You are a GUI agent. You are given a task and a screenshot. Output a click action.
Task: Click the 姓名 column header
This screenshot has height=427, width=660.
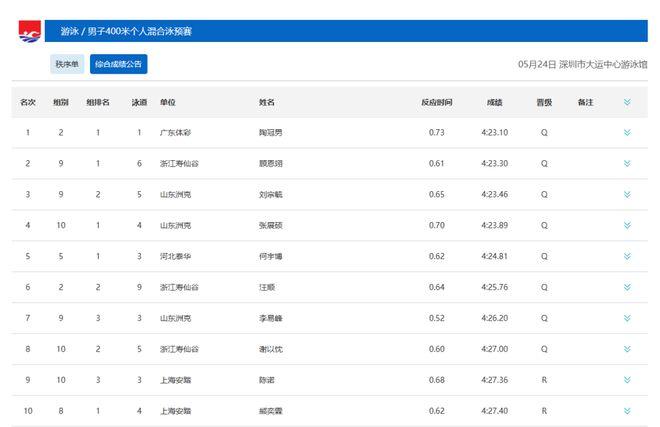tap(266, 102)
